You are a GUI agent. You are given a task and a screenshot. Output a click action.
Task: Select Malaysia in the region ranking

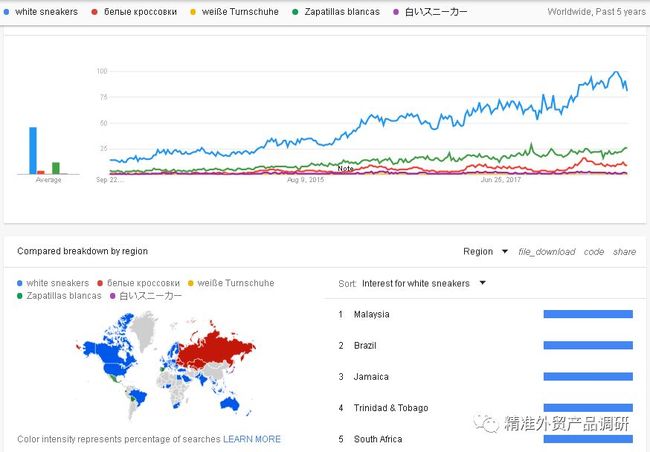pyautogui.click(x=371, y=314)
